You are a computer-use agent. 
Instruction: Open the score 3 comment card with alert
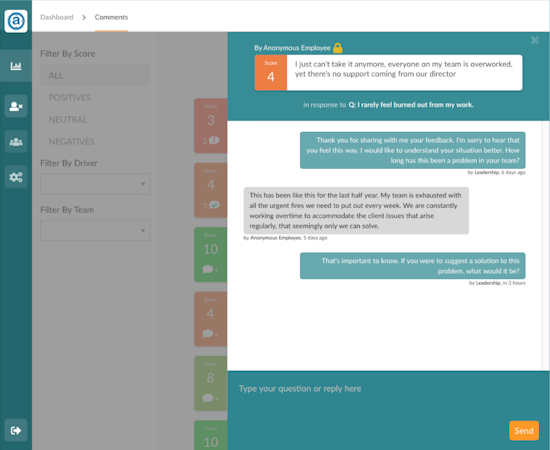pyautogui.click(x=211, y=126)
